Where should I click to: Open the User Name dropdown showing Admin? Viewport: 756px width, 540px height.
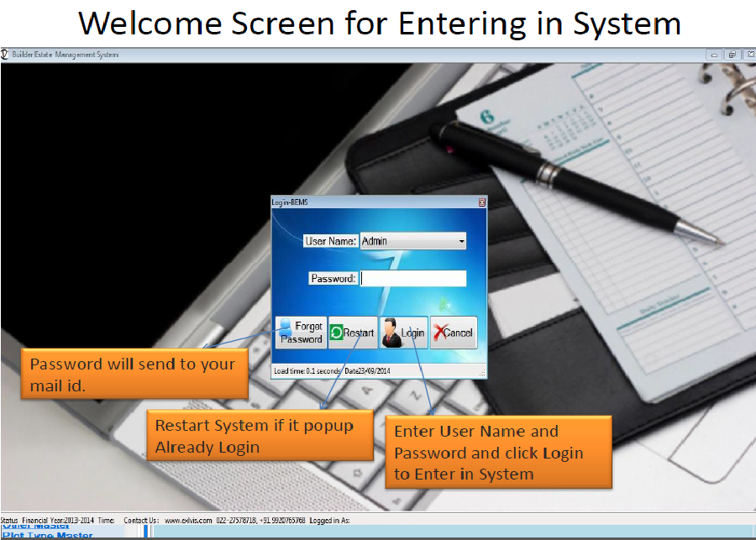tap(413, 240)
